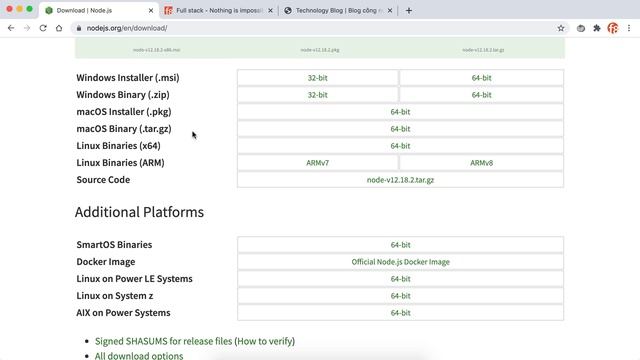Click the macOS window green fullscreen button
Screen dimensions: 640x360
pos(29,9)
